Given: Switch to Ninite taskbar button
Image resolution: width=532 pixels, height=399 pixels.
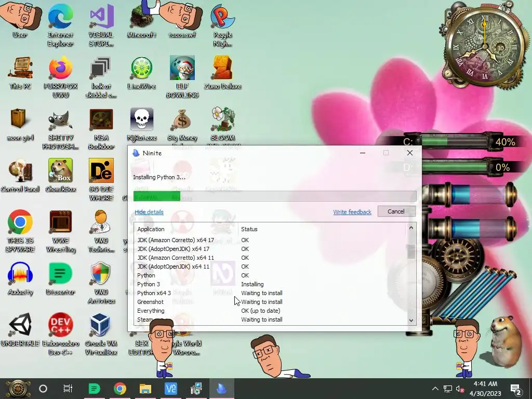Looking at the screenshot, I should point(221,389).
